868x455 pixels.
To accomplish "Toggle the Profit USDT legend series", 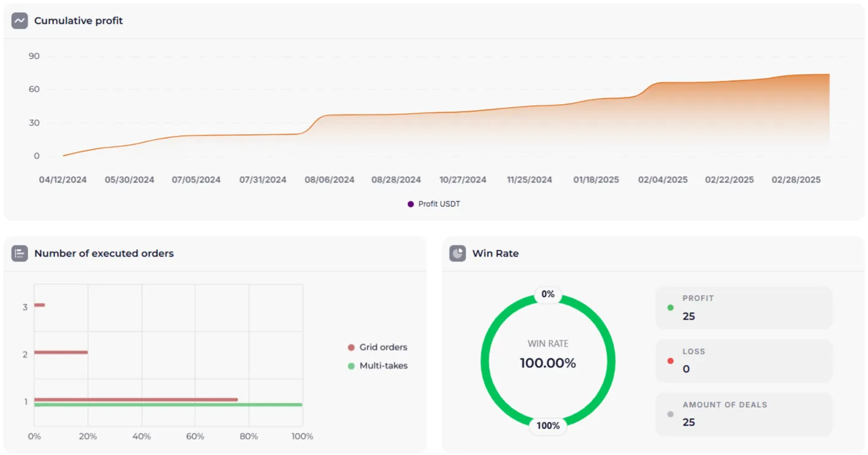I will click(434, 204).
